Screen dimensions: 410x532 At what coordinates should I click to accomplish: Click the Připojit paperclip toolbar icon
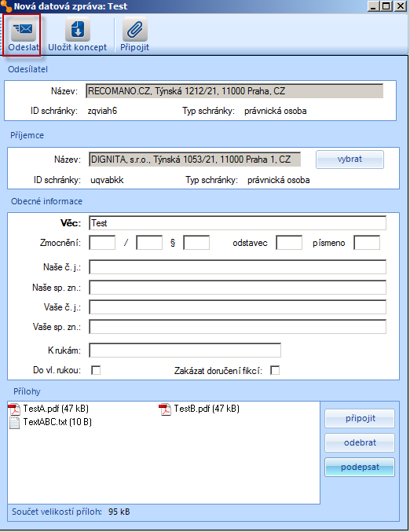134,29
